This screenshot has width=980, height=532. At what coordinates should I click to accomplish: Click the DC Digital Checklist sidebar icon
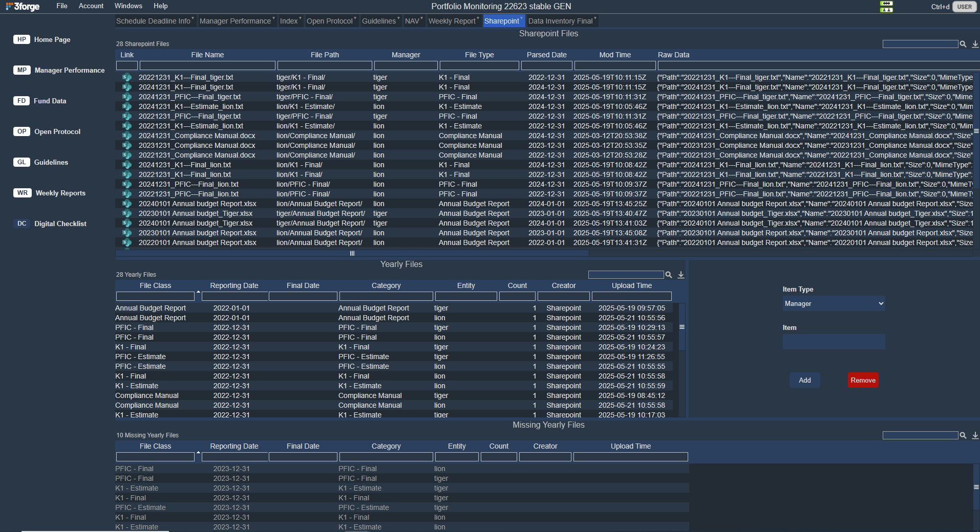click(x=22, y=224)
